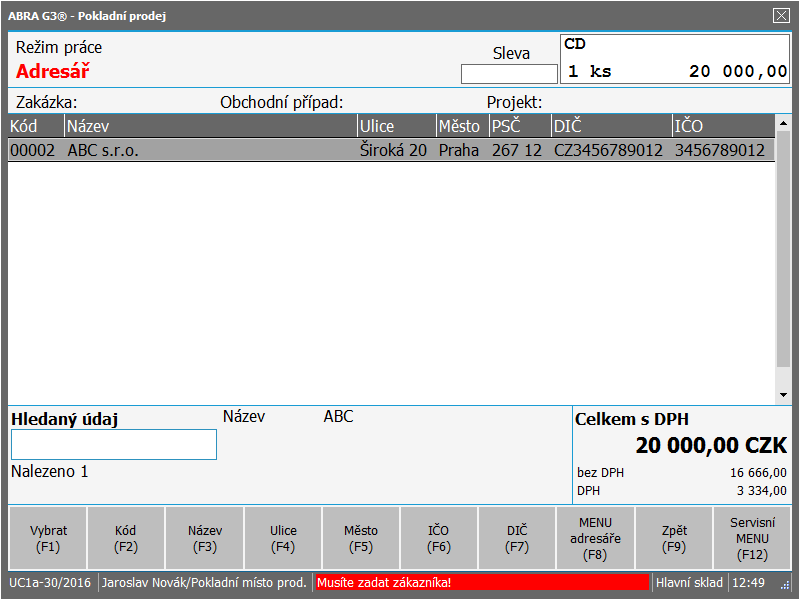Open Servisní MENU (F12)
The height and width of the screenshot is (600, 800).
pyautogui.click(x=752, y=539)
